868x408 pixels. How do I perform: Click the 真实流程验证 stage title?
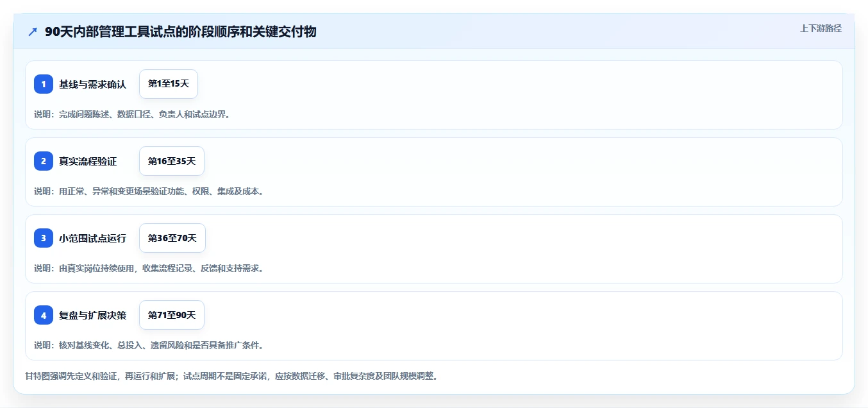click(88, 161)
